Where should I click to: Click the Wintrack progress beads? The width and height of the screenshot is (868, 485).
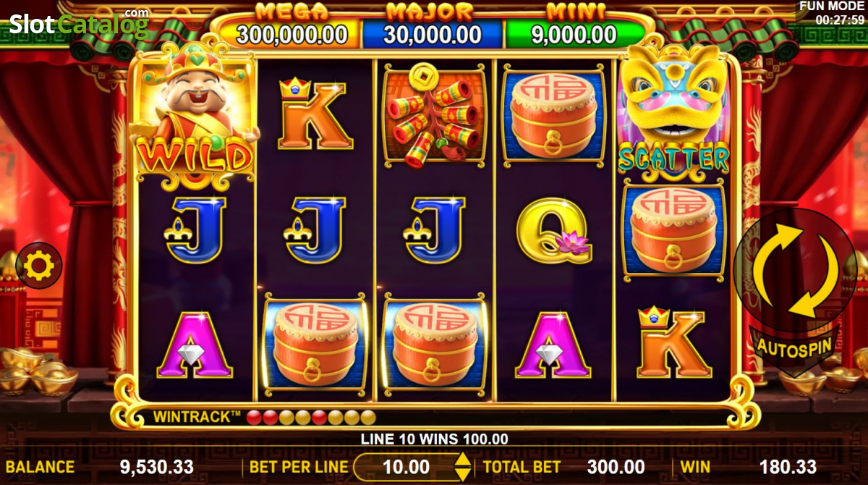pos(311,417)
